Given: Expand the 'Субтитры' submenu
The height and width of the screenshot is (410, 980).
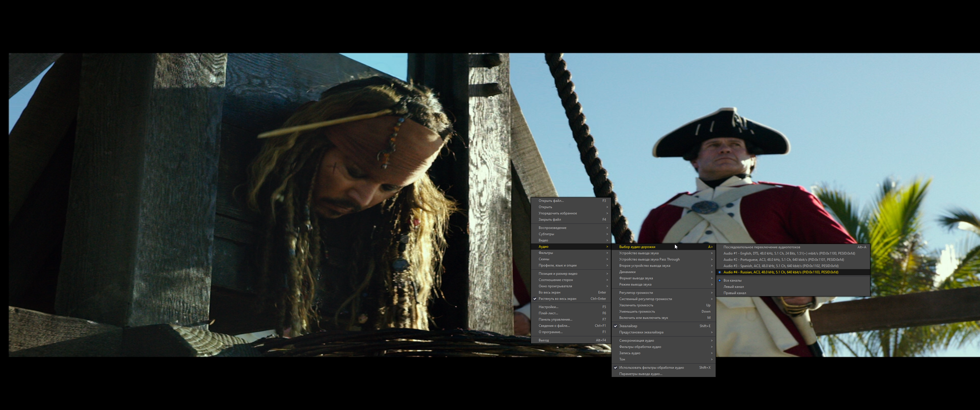Looking at the screenshot, I should [546, 234].
